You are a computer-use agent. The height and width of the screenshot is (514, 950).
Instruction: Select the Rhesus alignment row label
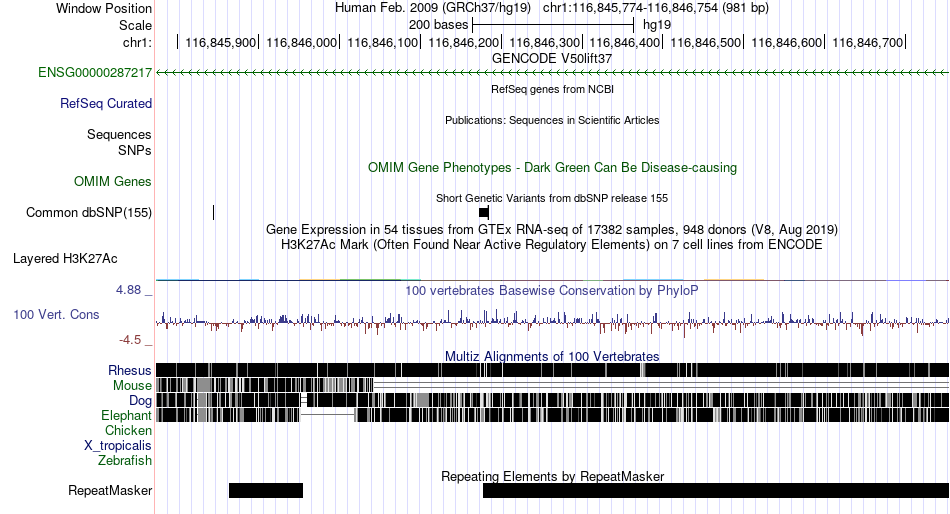click(130, 370)
